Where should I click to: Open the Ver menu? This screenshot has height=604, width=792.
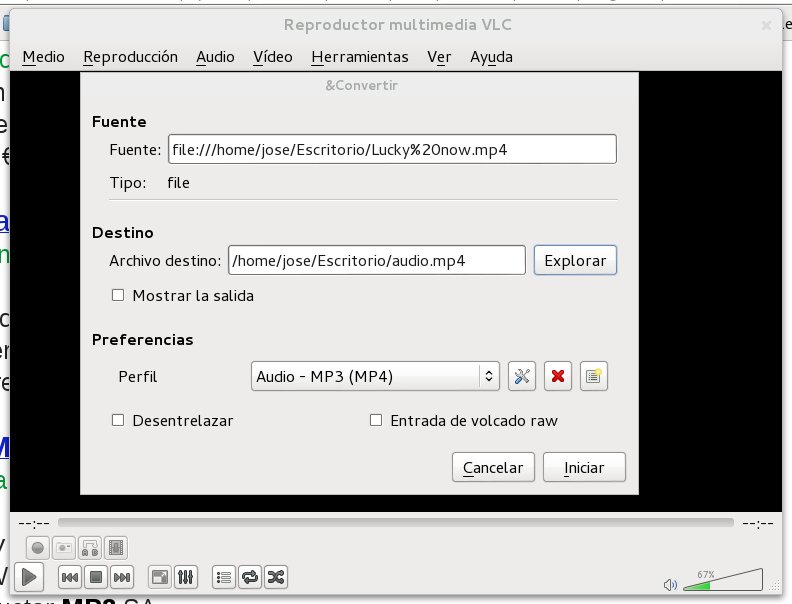click(x=439, y=57)
